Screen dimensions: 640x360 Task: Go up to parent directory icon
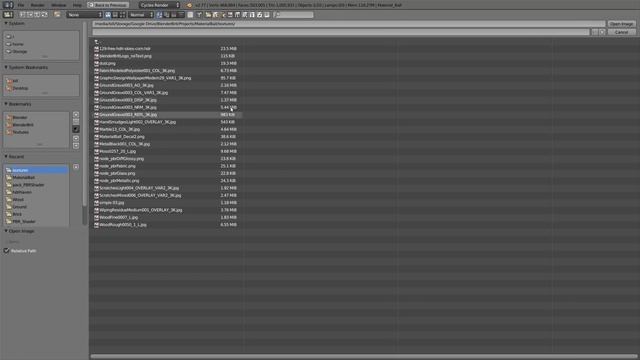(37, 15)
